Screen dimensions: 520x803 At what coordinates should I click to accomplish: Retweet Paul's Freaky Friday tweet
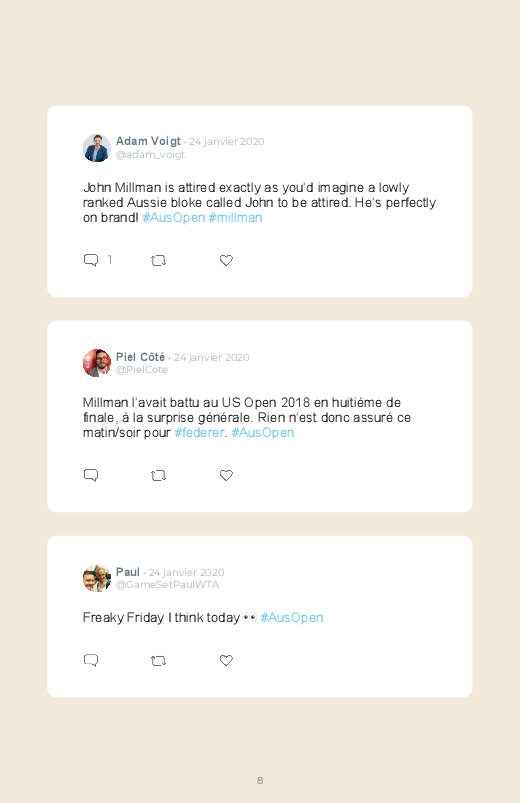[x=158, y=661]
